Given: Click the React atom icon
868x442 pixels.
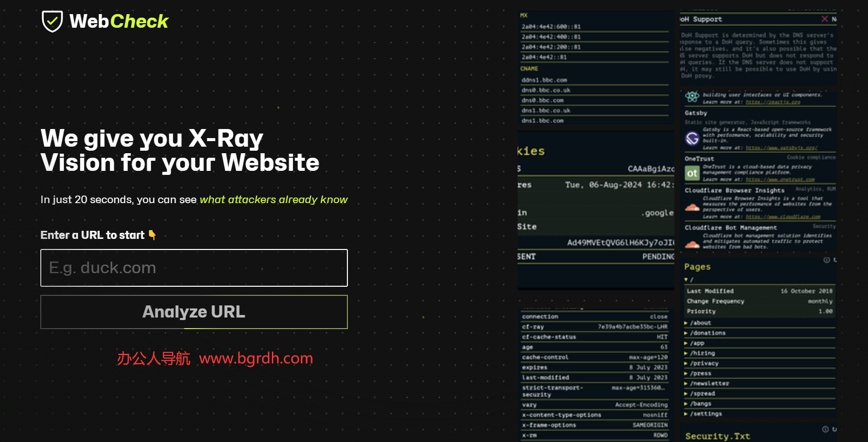Looking at the screenshot, I should click(x=692, y=96).
